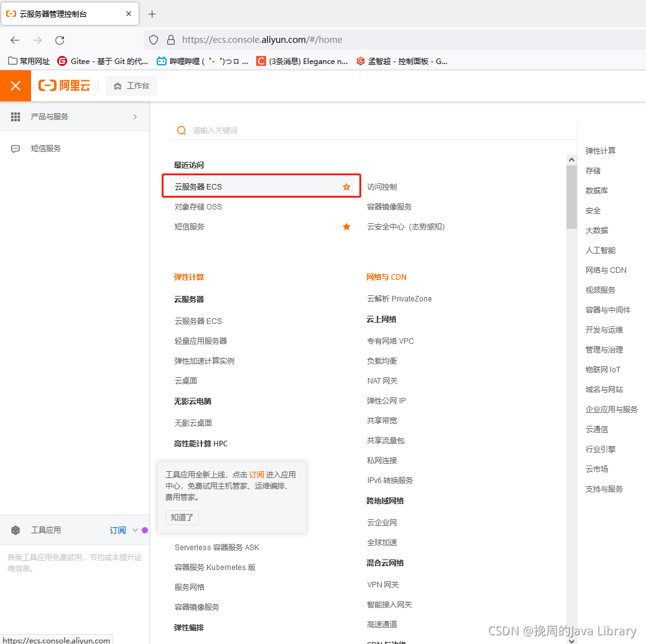Click the search magnifier icon
Screen dimensions: 646x644
tap(182, 131)
